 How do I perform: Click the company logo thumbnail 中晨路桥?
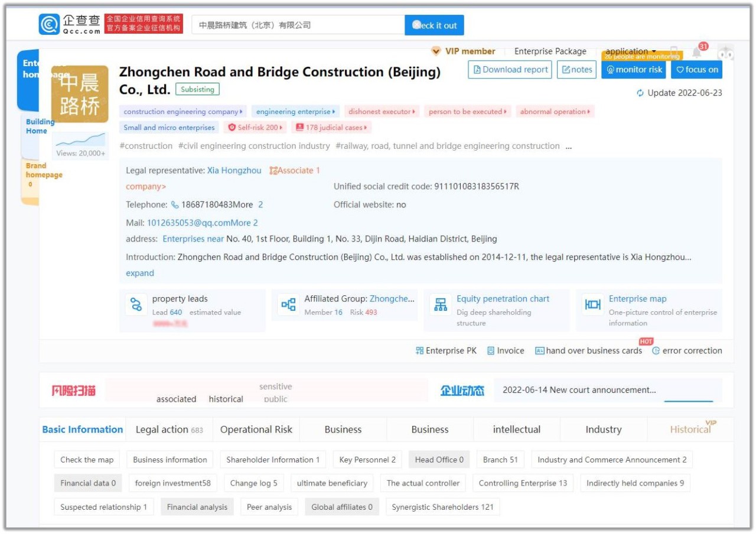point(80,94)
